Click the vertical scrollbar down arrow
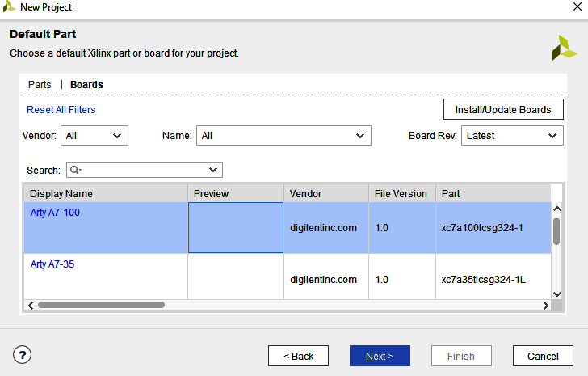Image resolution: width=588 pixels, height=376 pixels. (x=557, y=294)
